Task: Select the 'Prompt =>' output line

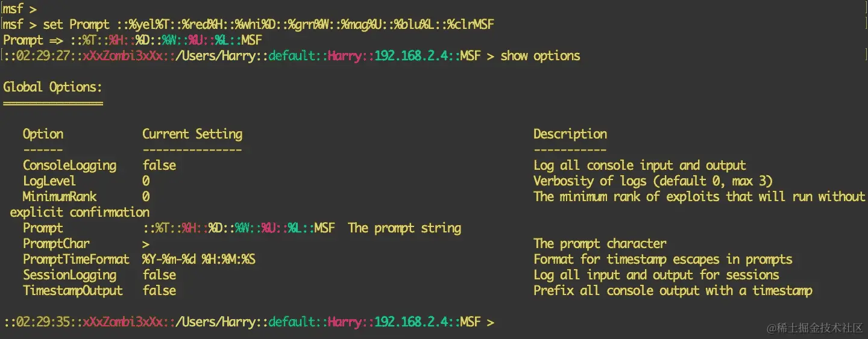Action: point(133,40)
